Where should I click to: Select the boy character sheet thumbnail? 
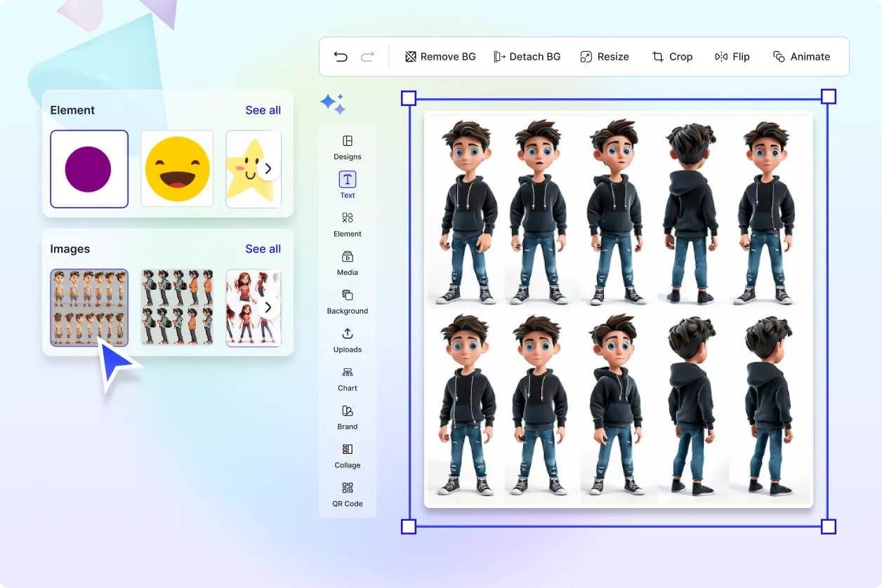click(x=88, y=307)
